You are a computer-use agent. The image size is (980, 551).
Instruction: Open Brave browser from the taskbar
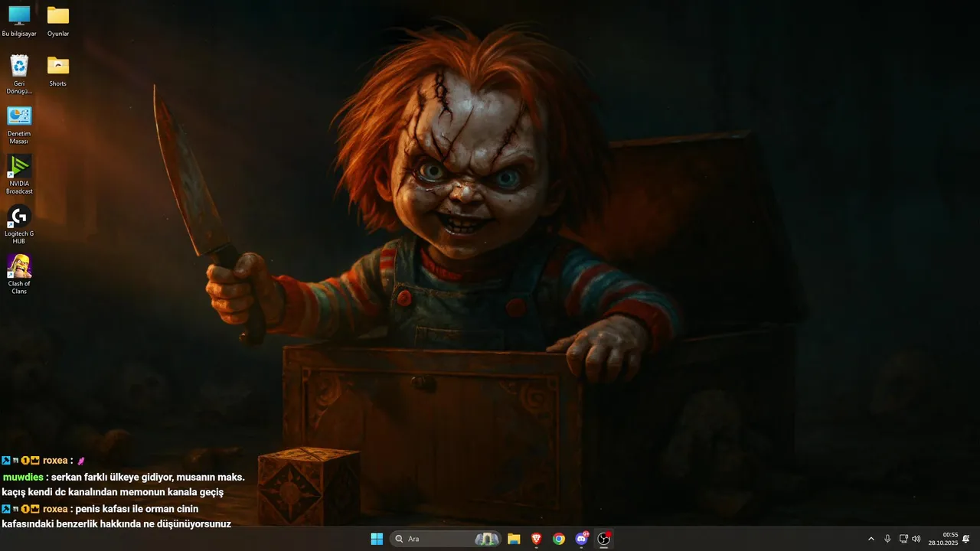click(536, 539)
